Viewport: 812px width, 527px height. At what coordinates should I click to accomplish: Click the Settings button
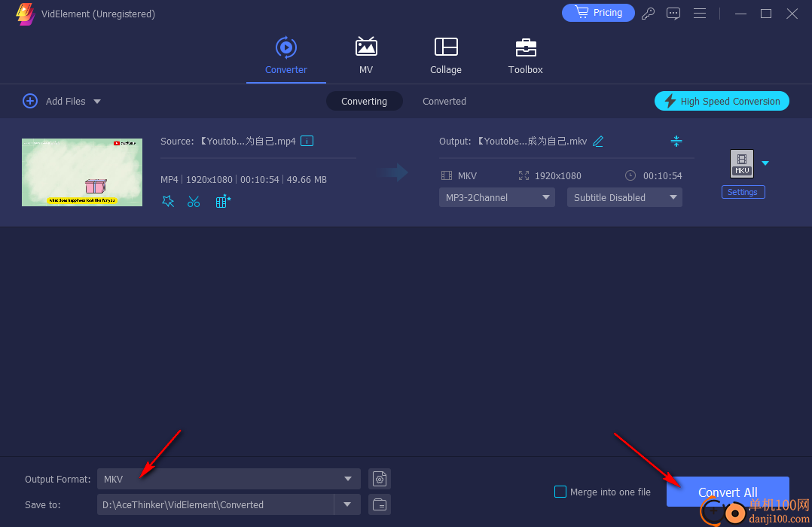743,192
